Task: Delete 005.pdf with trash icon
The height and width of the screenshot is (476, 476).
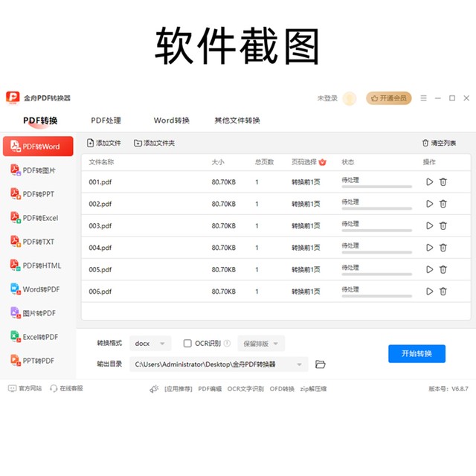Action: pyautogui.click(x=443, y=269)
